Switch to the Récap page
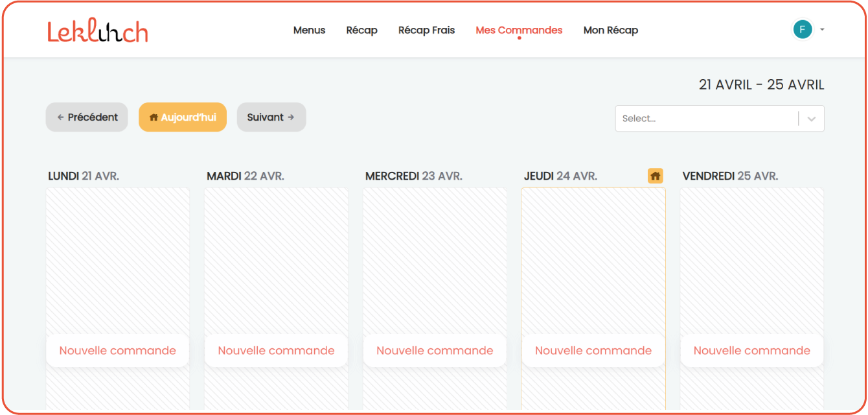The image size is (868, 415). point(361,30)
